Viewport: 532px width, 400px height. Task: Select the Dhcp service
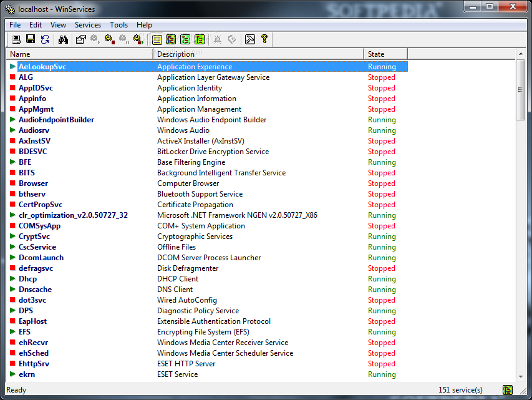27,279
